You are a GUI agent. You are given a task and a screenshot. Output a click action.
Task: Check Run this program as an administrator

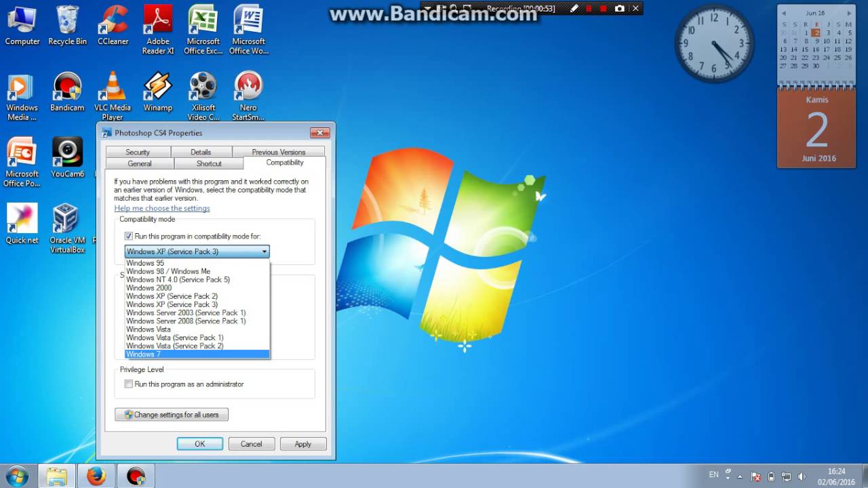click(129, 384)
